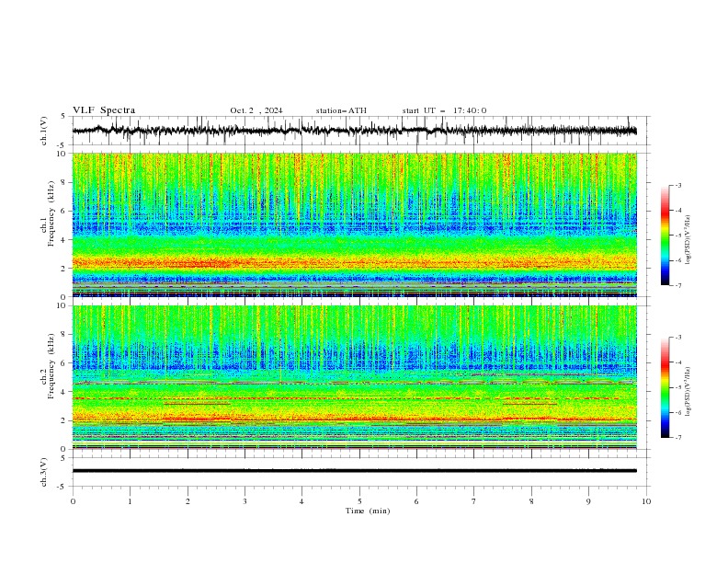
Task: Click the lower PSD color scale bar
Action: click(x=665, y=387)
